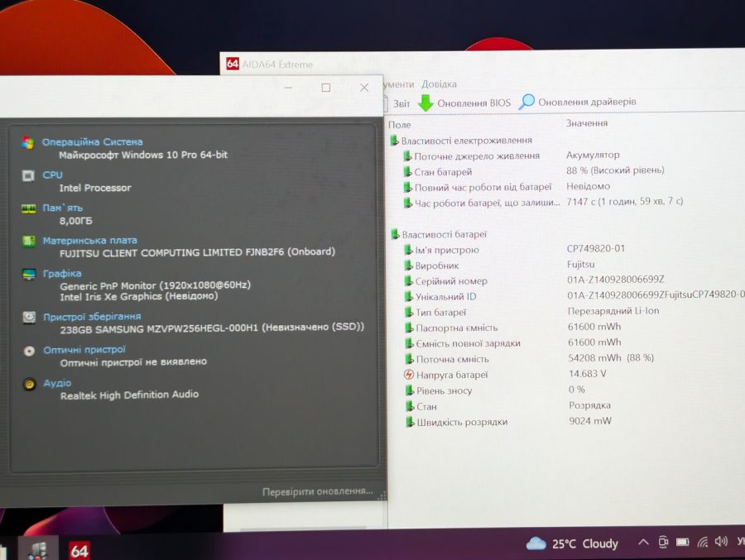Click the icon beside Швидкість розрядки
745x560 pixels.
pyautogui.click(x=410, y=422)
